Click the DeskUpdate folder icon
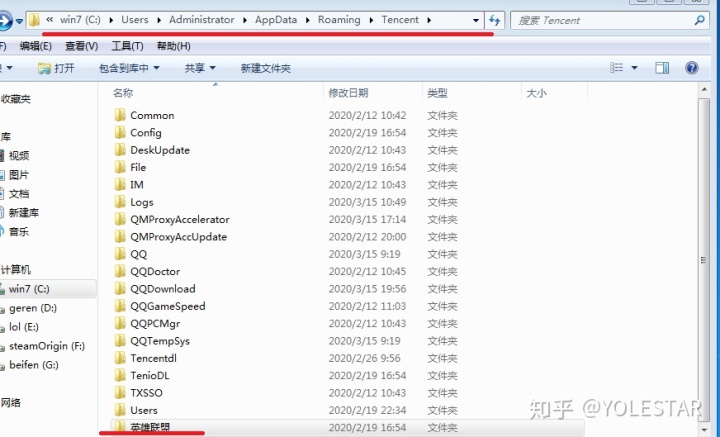This screenshot has height=437, width=720. click(120, 150)
